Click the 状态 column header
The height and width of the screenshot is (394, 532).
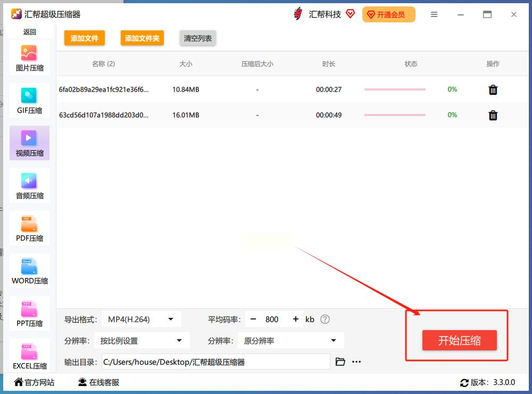(x=411, y=64)
